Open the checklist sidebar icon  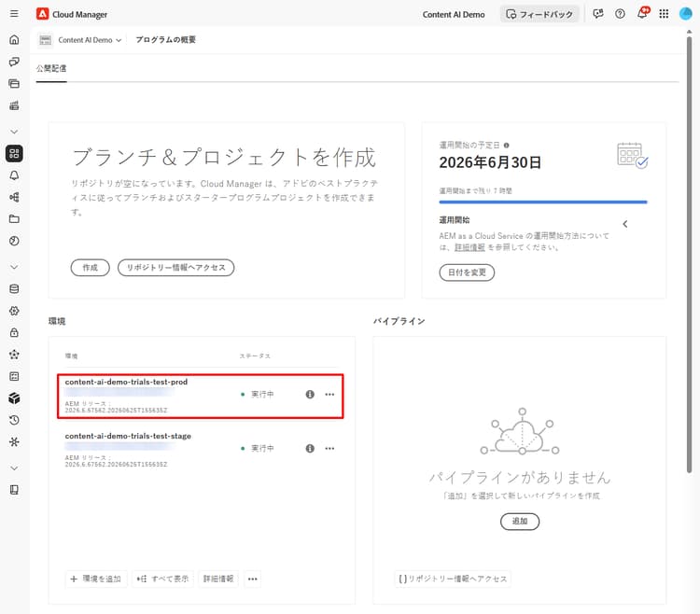[14, 376]
